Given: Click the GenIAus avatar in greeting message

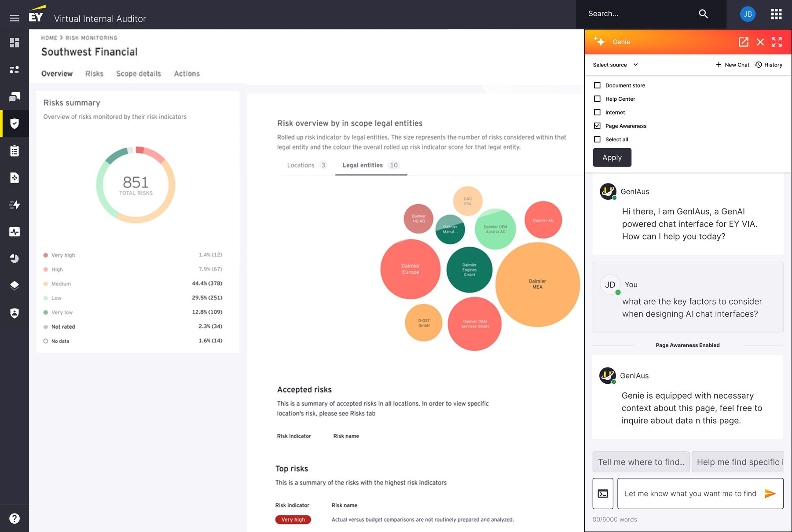Looking at the screenshot, I should click(x=608, y=191).
